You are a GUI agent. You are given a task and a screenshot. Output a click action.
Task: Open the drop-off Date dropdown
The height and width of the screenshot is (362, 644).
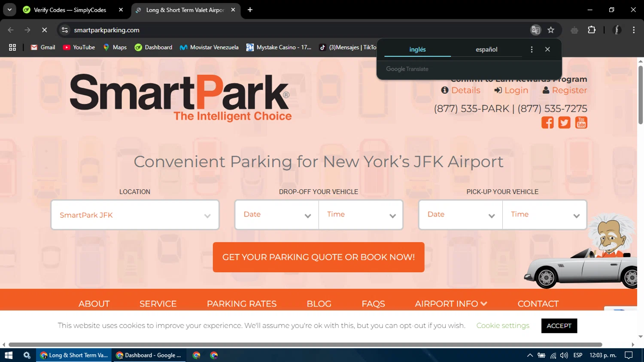[277, 215]
